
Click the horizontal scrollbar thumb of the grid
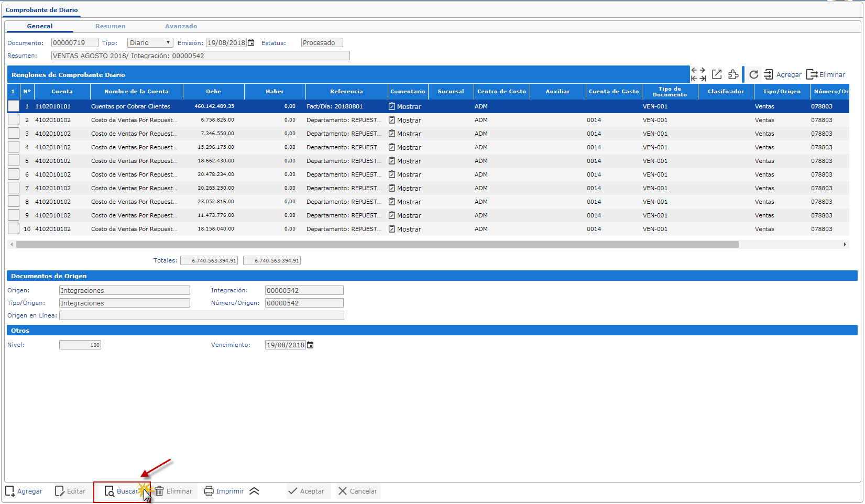(x=377, y=245)
